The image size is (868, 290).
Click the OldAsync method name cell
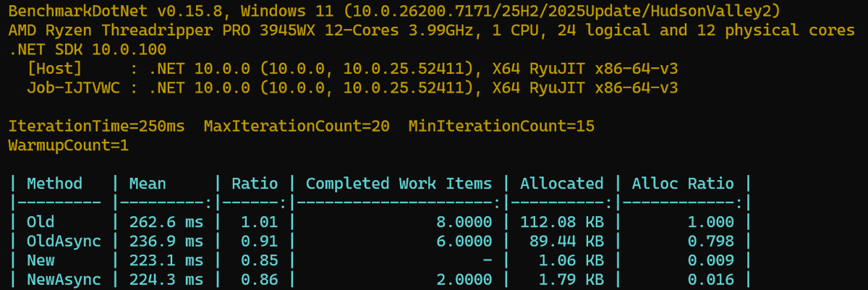[x=64, y=241]
